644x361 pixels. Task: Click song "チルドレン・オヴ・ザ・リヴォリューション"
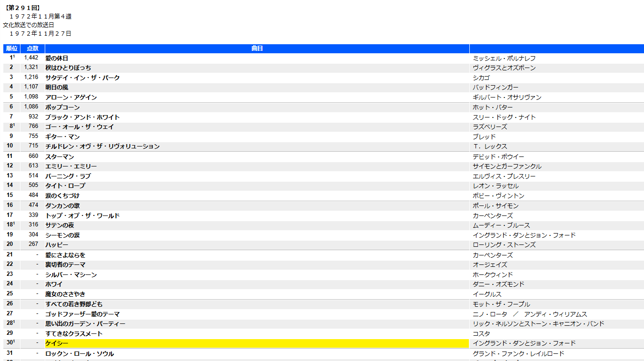[x=102, y=146]
